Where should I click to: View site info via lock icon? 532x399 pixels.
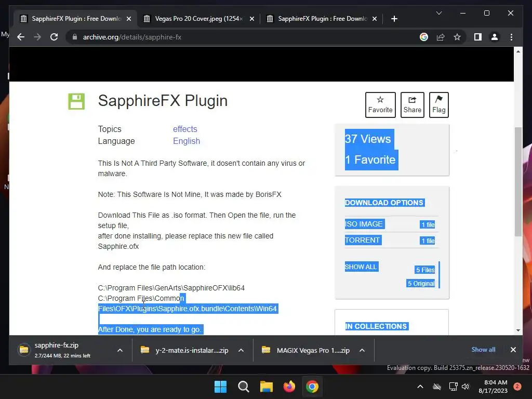(x=75, y=37)
